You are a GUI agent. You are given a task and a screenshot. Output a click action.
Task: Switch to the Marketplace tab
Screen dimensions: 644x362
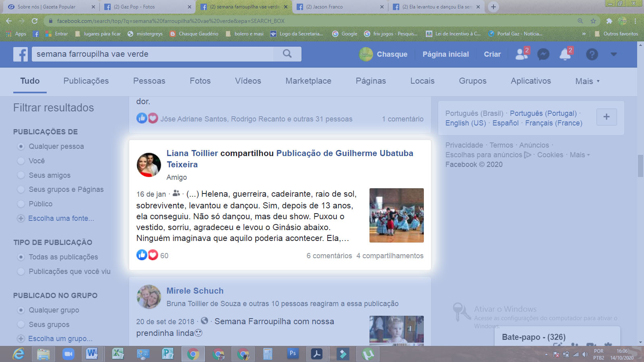(x=308, y=81)
